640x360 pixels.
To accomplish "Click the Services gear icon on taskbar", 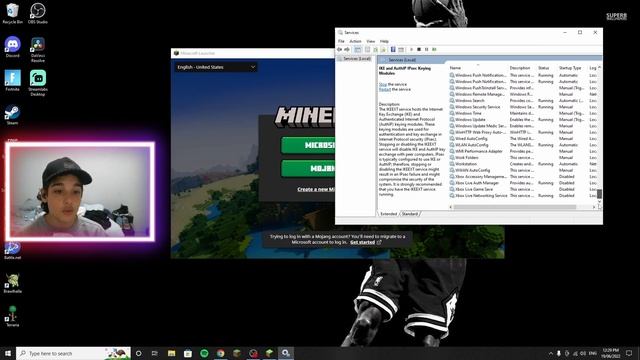I will tap(285, 353).
